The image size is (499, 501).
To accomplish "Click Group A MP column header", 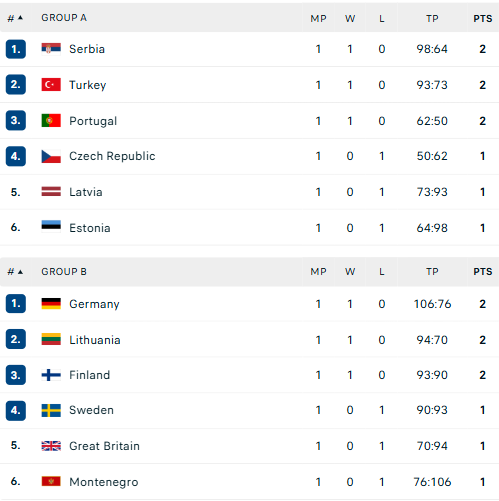I will tap(318, 18).
